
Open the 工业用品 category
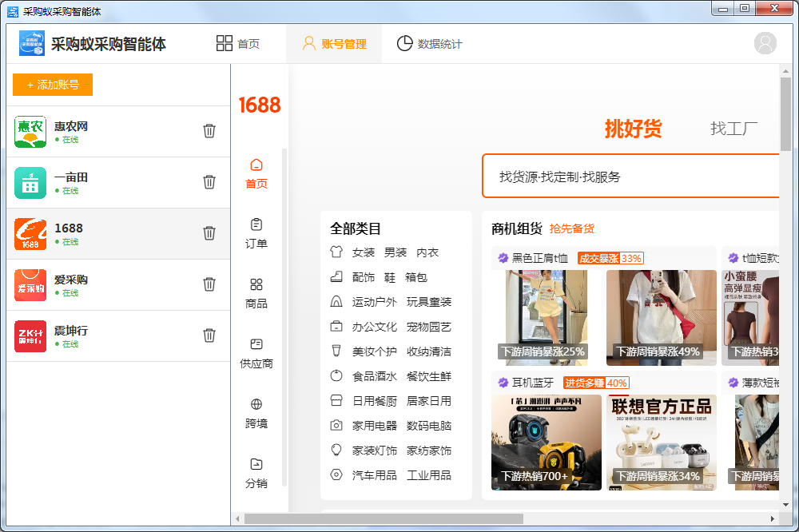(429, 475)
